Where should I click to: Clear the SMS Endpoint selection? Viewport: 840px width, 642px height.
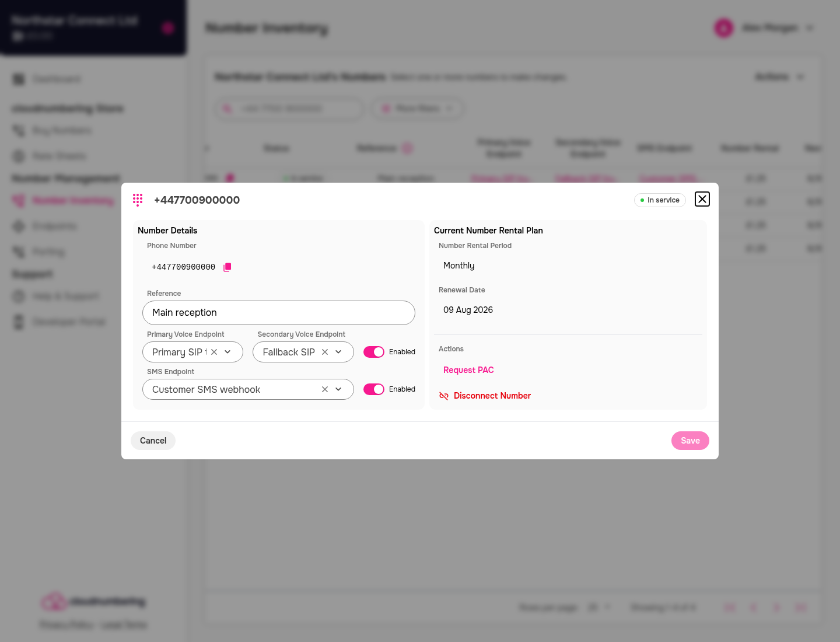click(x=325, y=389)
